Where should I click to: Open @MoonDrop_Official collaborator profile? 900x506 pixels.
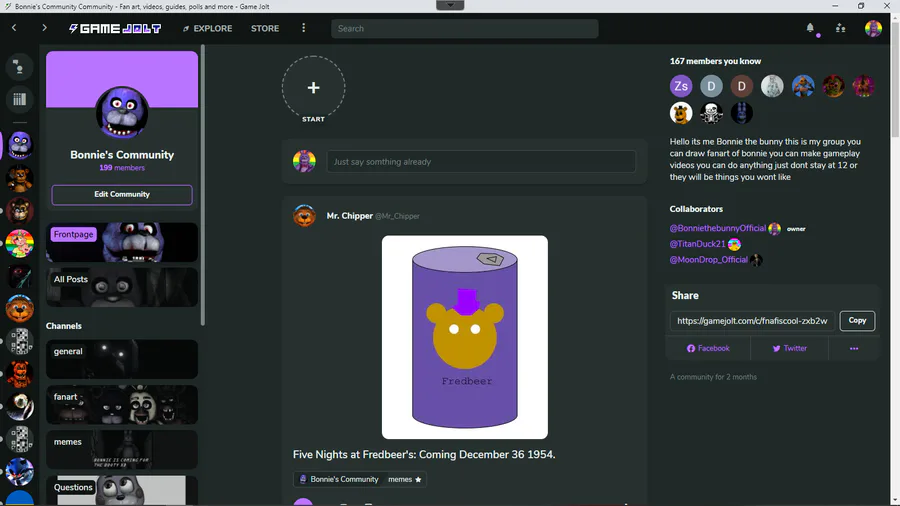tap(708, 260)
